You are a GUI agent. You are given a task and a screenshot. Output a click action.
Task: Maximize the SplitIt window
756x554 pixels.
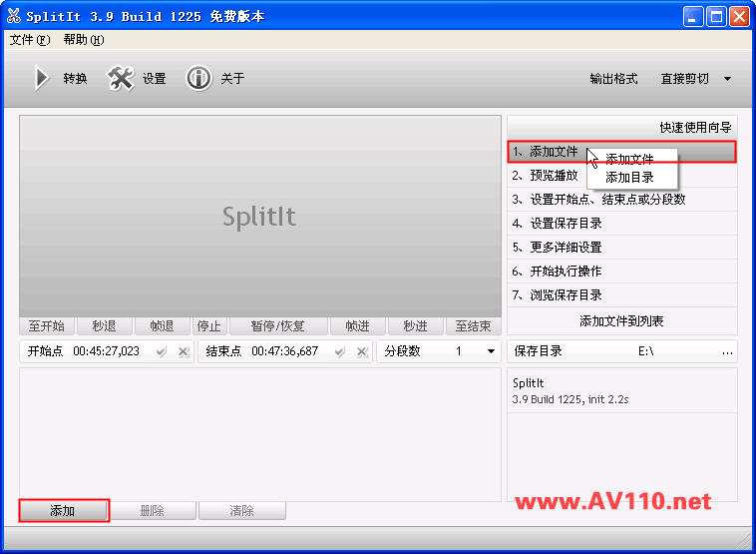point(716,17)
